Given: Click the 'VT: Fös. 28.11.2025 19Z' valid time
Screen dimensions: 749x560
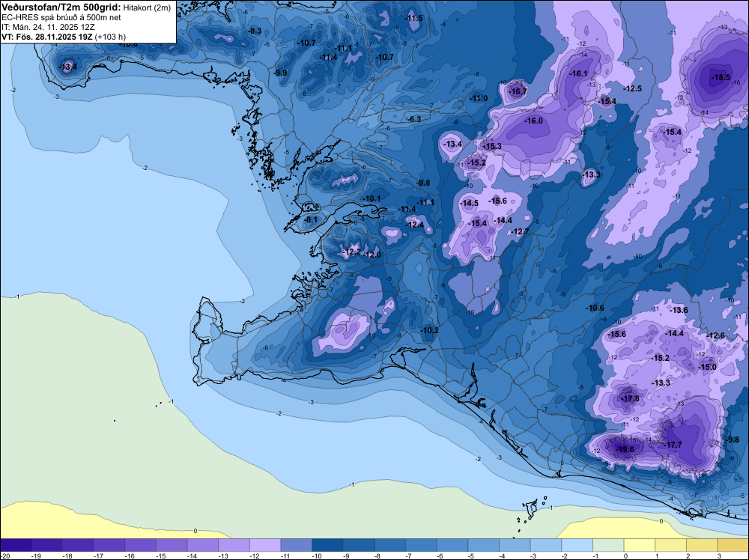Looking at the screenshot, I should point(46,37).
